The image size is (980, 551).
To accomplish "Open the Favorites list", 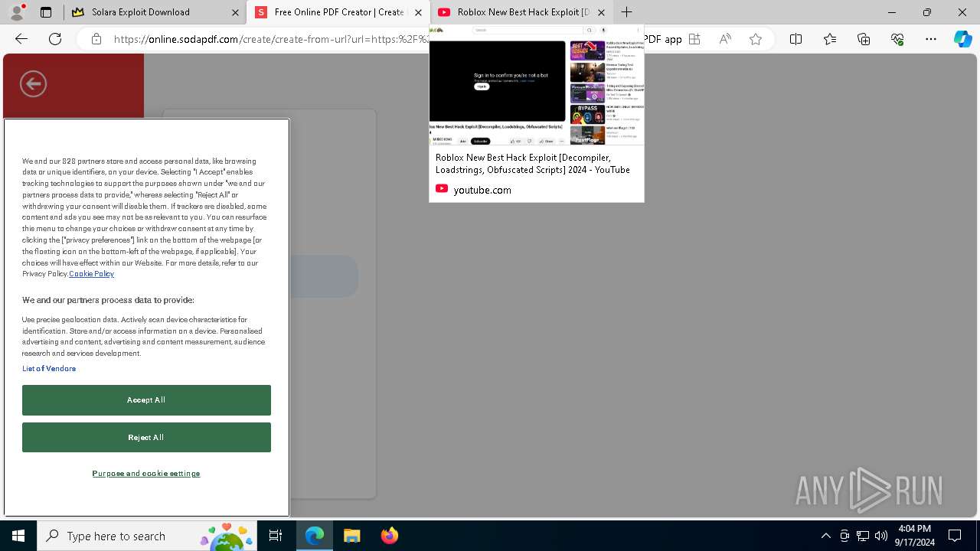I will tap(830, 39).
